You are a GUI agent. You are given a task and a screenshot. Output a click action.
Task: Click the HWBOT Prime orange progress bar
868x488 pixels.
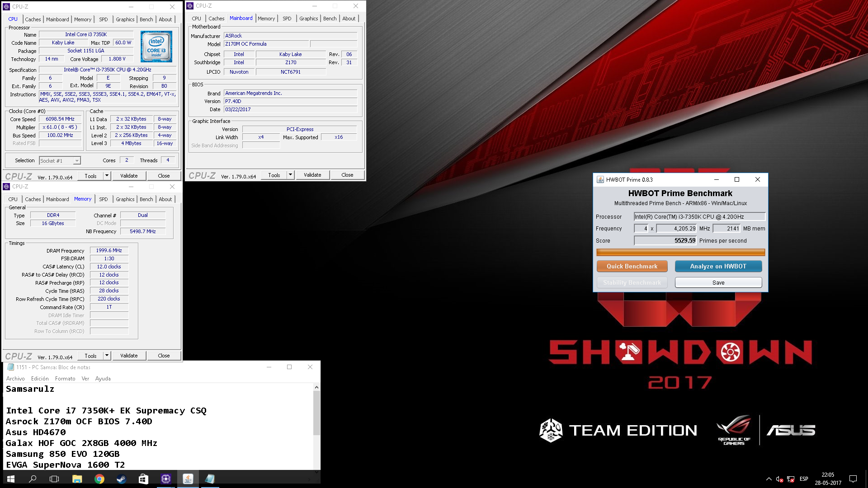coord(680,253)
